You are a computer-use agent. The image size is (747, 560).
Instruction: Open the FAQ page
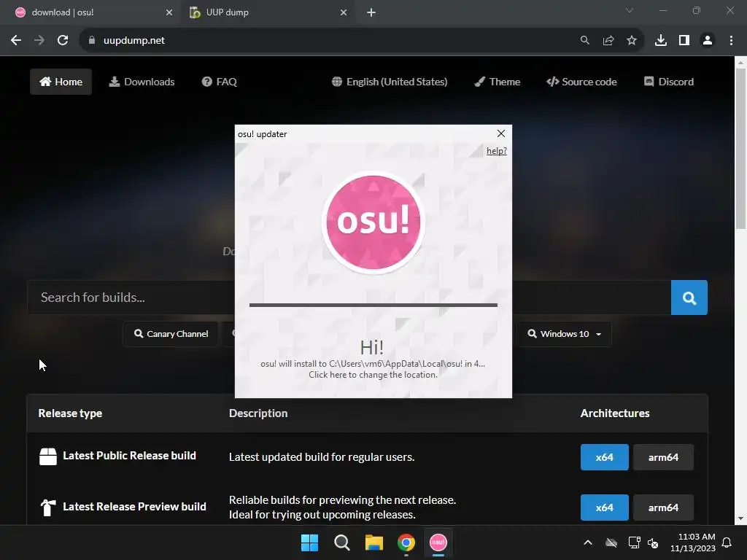point(220,82)
